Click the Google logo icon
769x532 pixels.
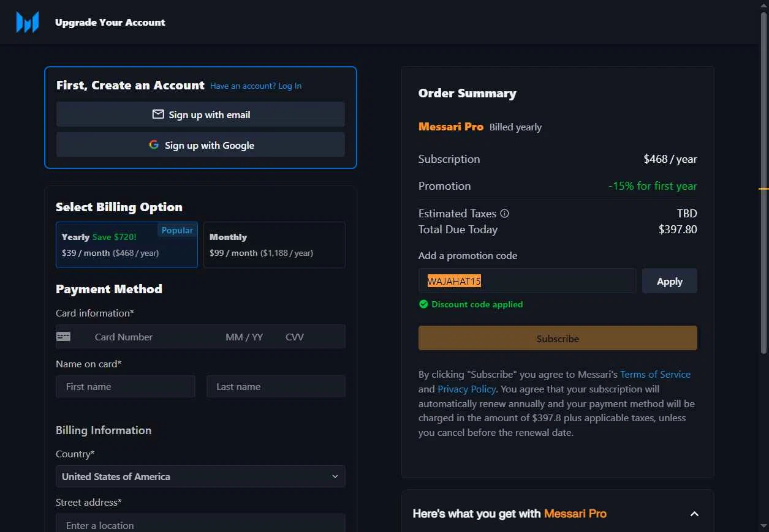pyautogui.click(x=154, y=145)
